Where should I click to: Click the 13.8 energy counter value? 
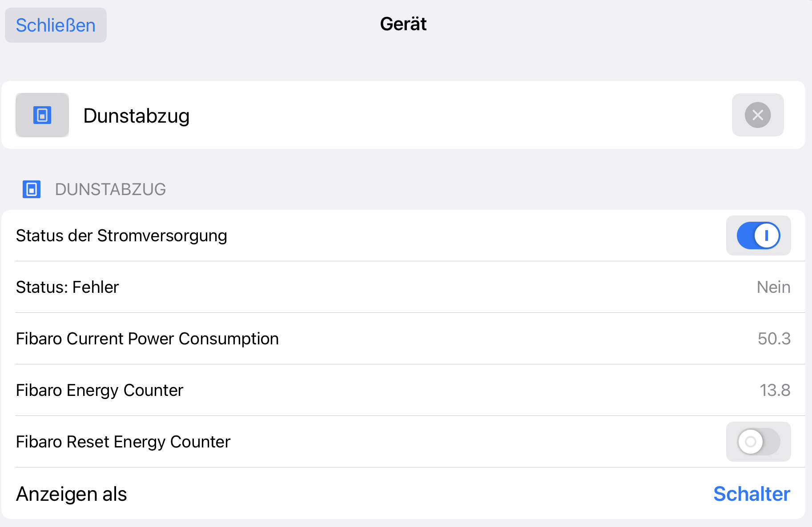tap(775, 390)
